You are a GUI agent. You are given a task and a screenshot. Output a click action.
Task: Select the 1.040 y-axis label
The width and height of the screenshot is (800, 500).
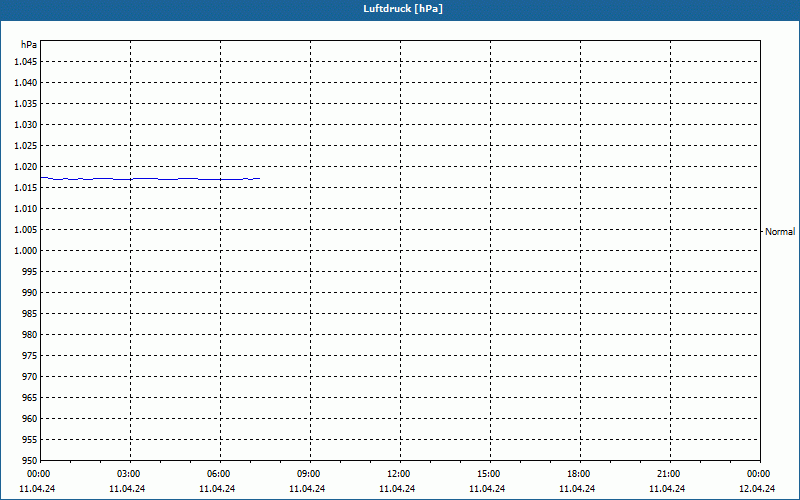[x=26, y=83]
